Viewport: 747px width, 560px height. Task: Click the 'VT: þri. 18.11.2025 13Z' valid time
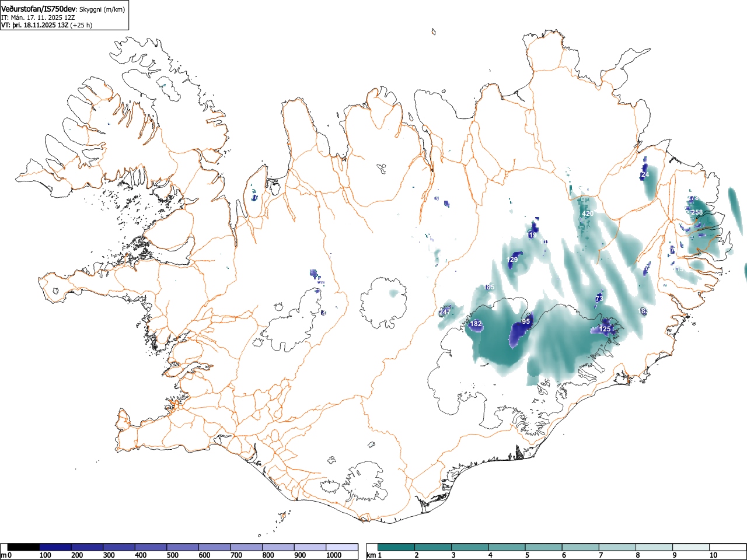pyautogui.click(x=34, y=25)
